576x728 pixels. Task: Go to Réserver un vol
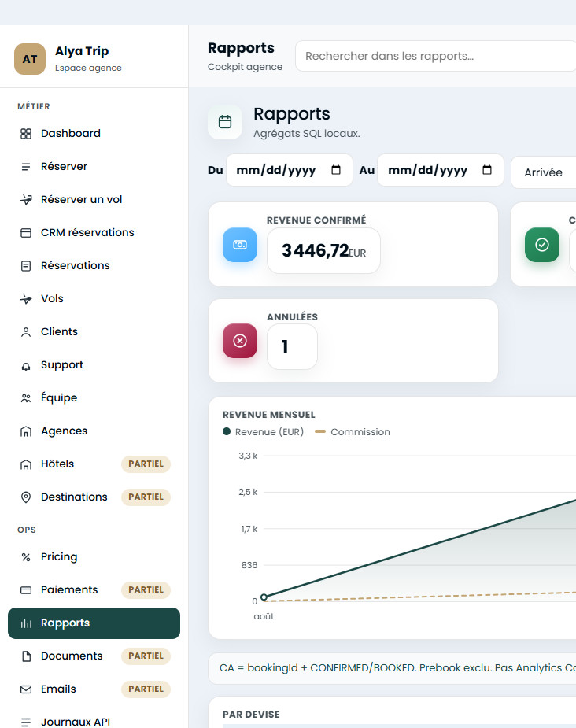coord(94,200)
